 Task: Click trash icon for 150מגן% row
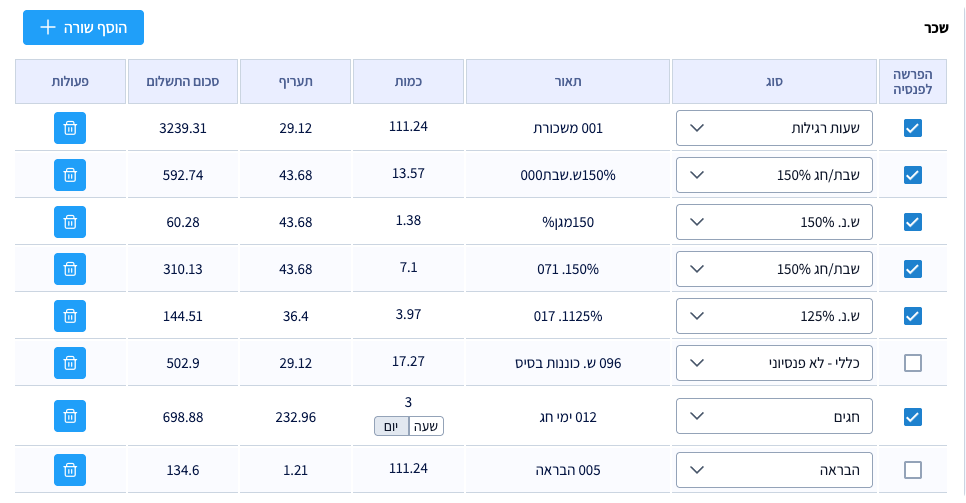pyautogui.click(x=70, y=222)
